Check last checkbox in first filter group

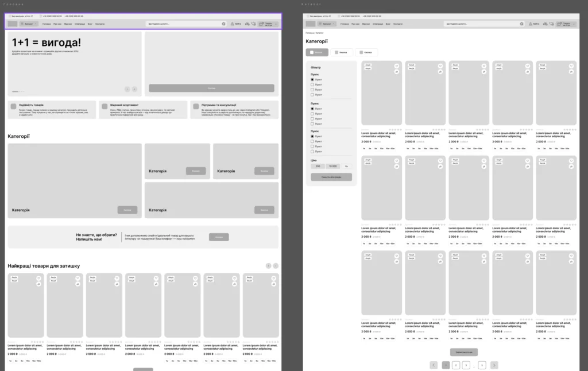tap(312, 95)
